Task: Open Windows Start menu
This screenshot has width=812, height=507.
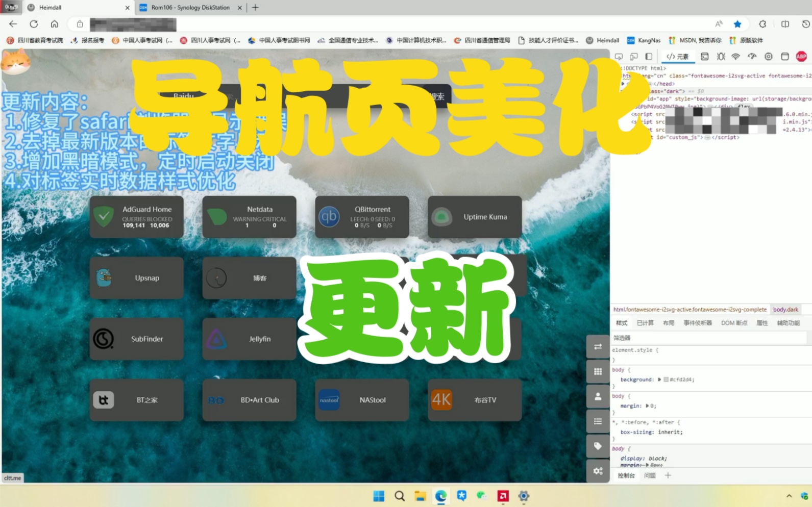Action: point(379,496)
